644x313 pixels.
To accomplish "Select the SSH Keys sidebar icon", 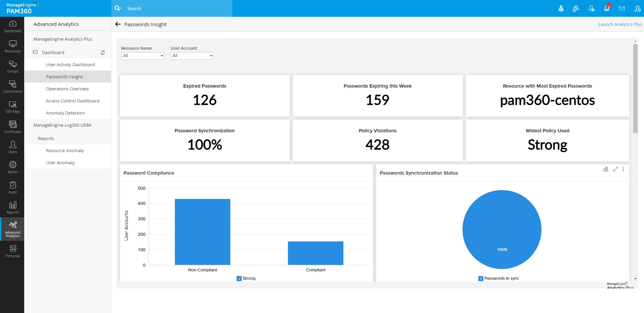I will click(x=12, y=107).
